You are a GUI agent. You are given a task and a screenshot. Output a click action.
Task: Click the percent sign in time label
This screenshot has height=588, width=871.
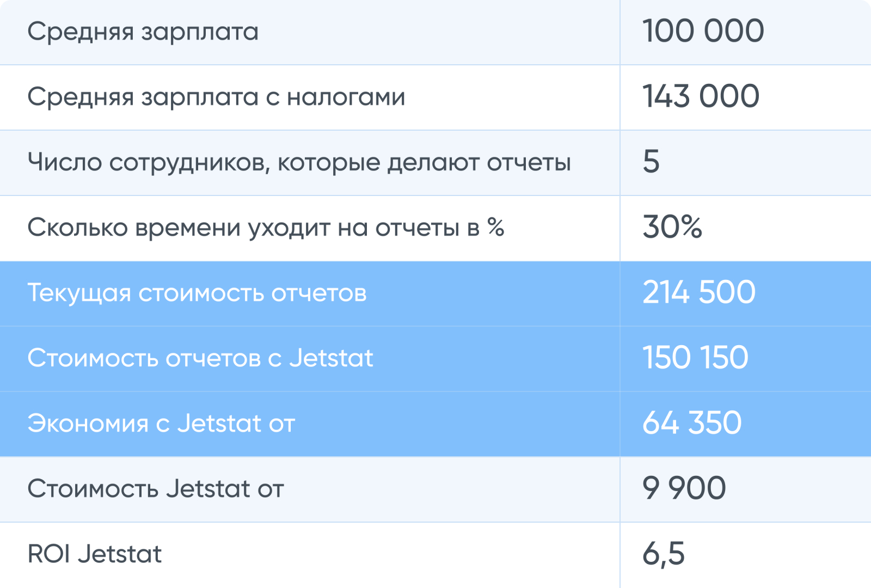[496, 226]
